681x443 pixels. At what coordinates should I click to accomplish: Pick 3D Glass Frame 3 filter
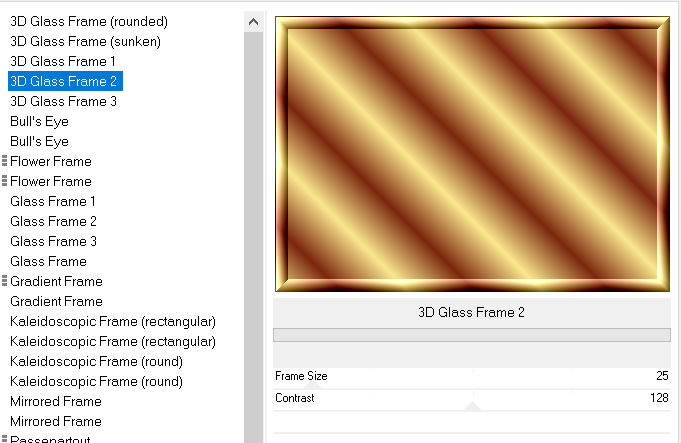coord(63,101)
